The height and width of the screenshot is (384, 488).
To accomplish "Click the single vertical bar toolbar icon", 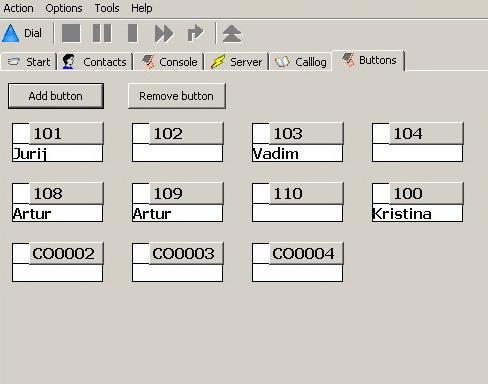I will point(133,33).
